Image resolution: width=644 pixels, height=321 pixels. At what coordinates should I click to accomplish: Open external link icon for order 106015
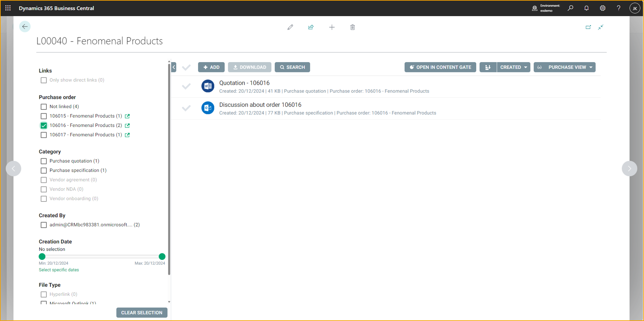pyautogui.click(x=127, y=116)
